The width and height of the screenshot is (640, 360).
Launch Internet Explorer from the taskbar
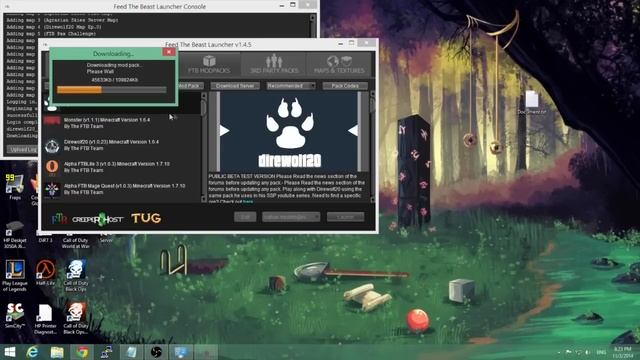click(x=32, y=352)
